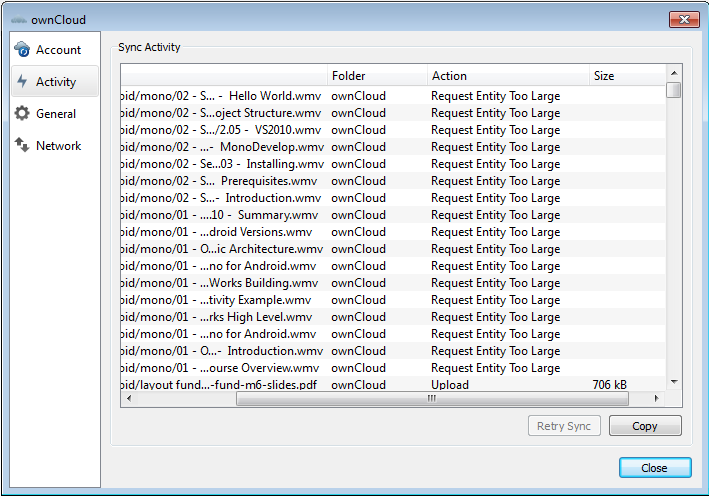Click the horizontal scrollbar right arrow
Screen dimensions: 709x499
[657, 398]
